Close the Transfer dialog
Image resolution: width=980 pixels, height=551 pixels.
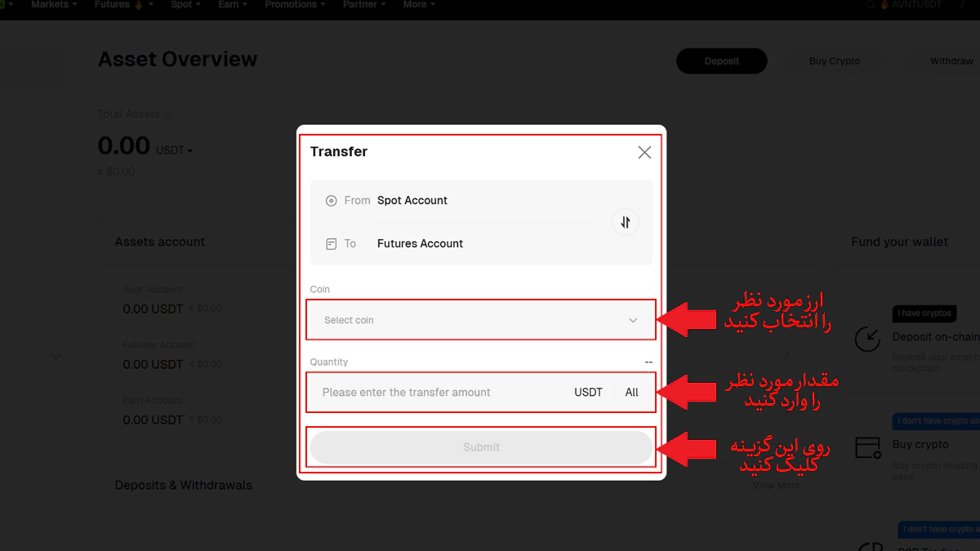tap(644, 153)
